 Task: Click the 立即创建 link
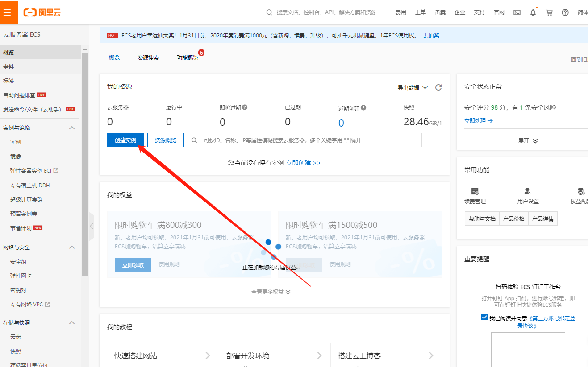[x=304, y=163]
